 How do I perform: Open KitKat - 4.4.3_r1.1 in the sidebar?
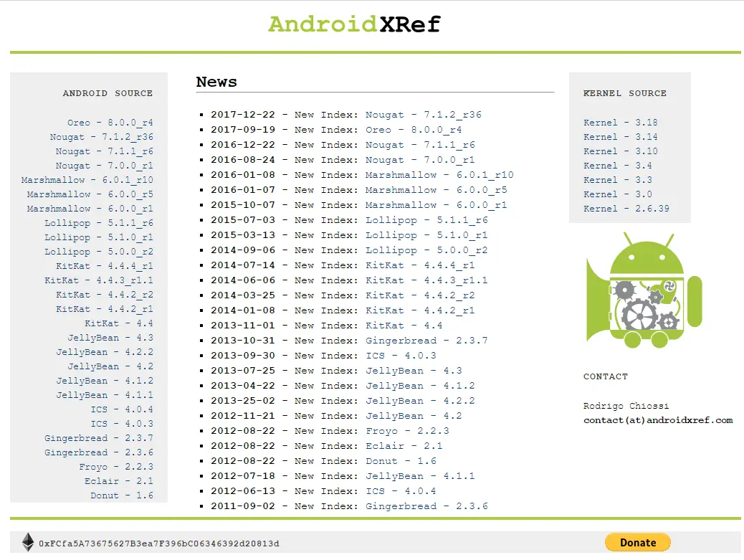[x=99, y=280]
